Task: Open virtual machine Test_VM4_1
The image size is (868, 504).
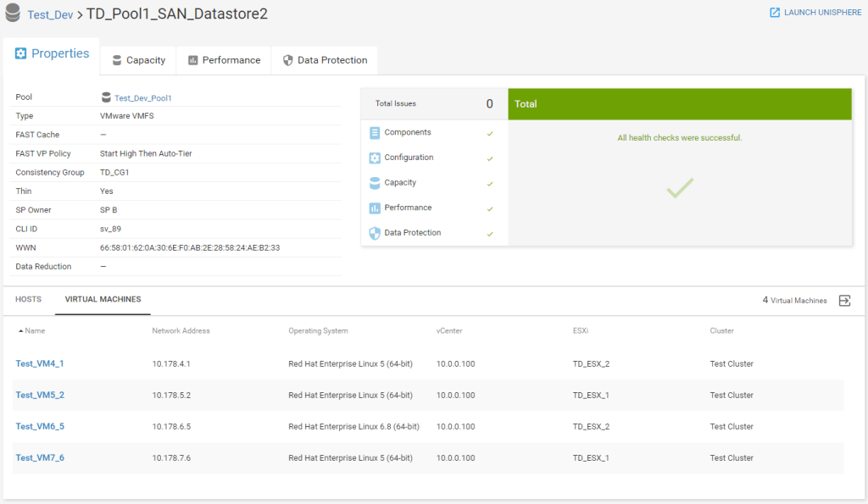Action: pyautogui.click(x=40, y=364)
